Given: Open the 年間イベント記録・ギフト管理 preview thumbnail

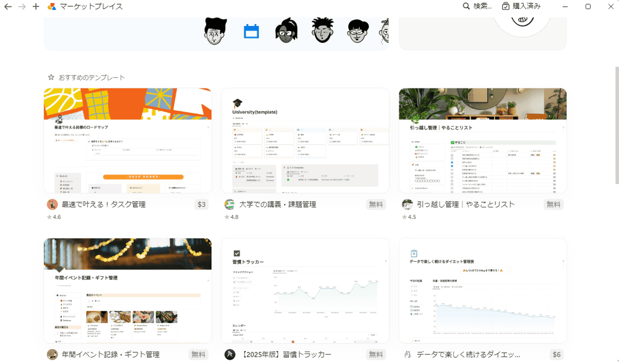Looking at the screenshot, I should pyautogui.click(x=128, y=291).
